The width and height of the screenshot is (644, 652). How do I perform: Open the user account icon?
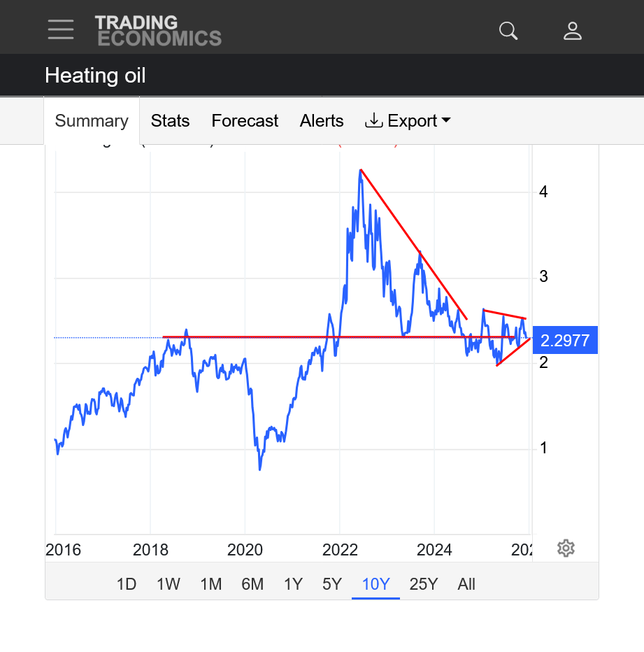point(573,31)
